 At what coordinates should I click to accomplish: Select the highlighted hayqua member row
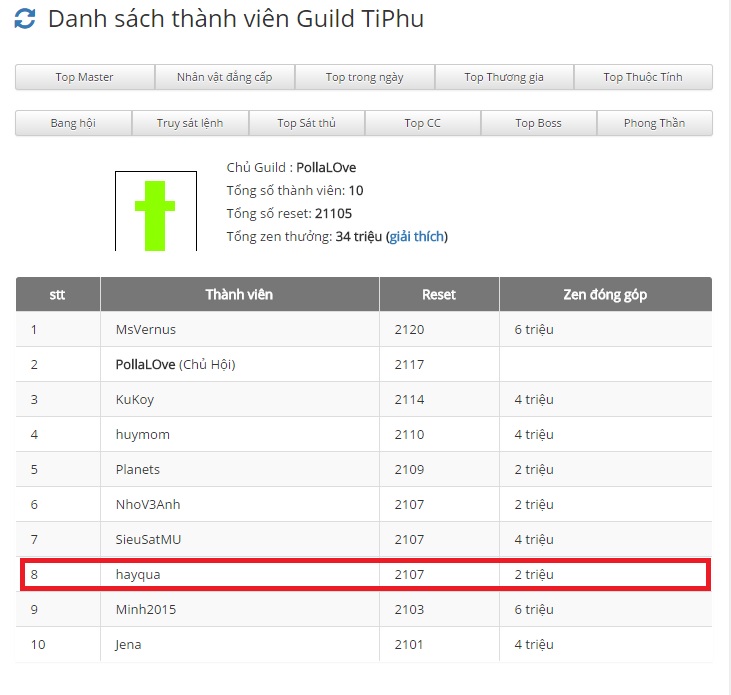(x=138, y=574)
